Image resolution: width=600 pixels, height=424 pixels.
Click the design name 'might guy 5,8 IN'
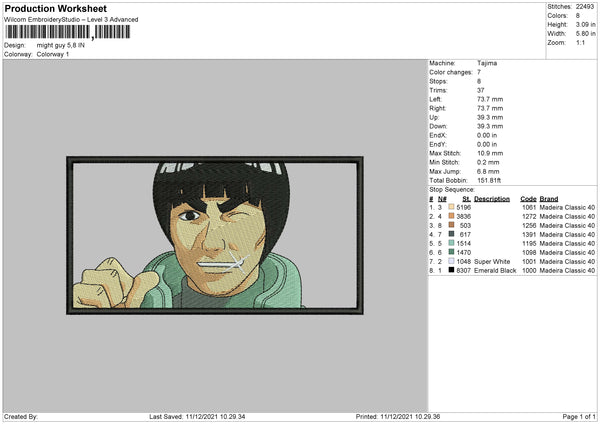tap(63, 45)
